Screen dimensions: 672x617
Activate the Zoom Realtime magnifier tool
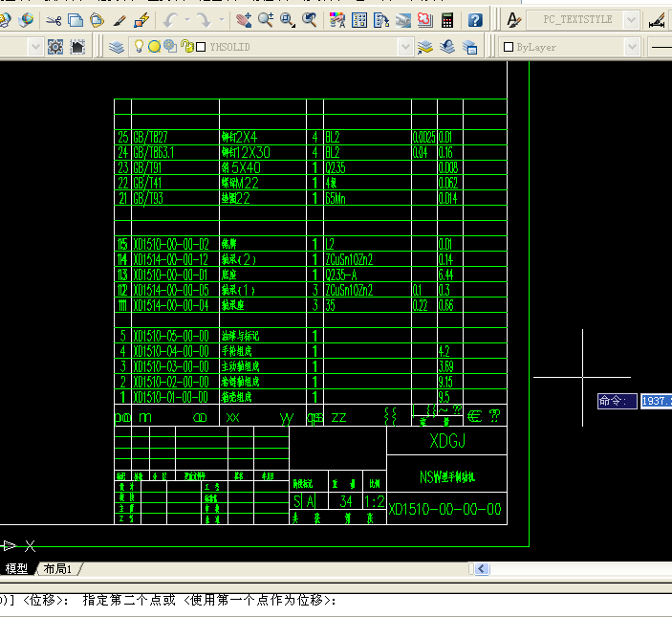[266, 20]
